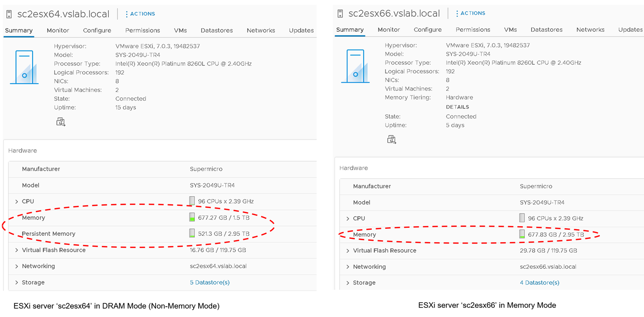The image size is (644, 317).
Task: Click Memory Tiering value Hardware
Action: [x=459, y=97]
